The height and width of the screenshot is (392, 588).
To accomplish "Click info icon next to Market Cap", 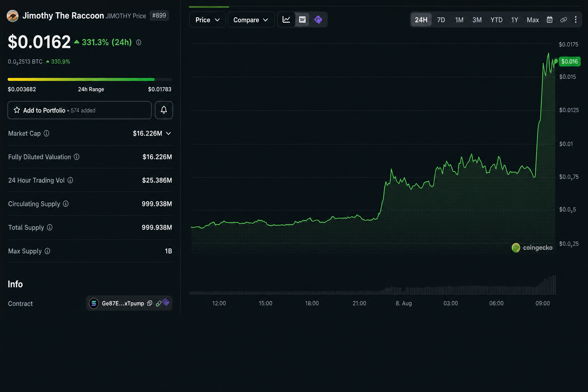I will pos(46,133).
